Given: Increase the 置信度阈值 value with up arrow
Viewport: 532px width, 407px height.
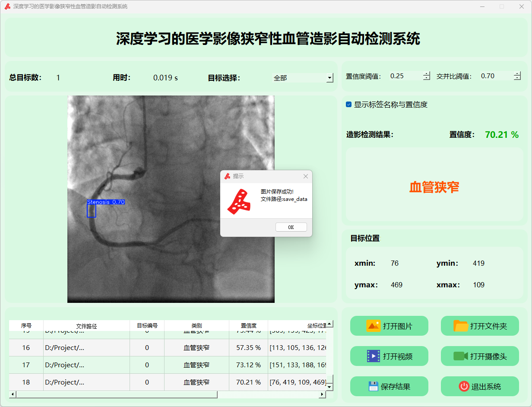Looking at the screenshot, I should [427, 73].
